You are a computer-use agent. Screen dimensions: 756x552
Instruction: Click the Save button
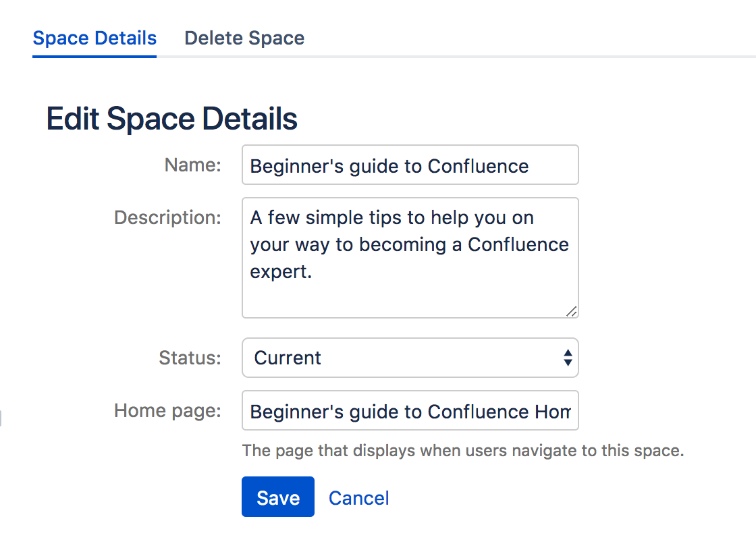(x=277, y=497)
